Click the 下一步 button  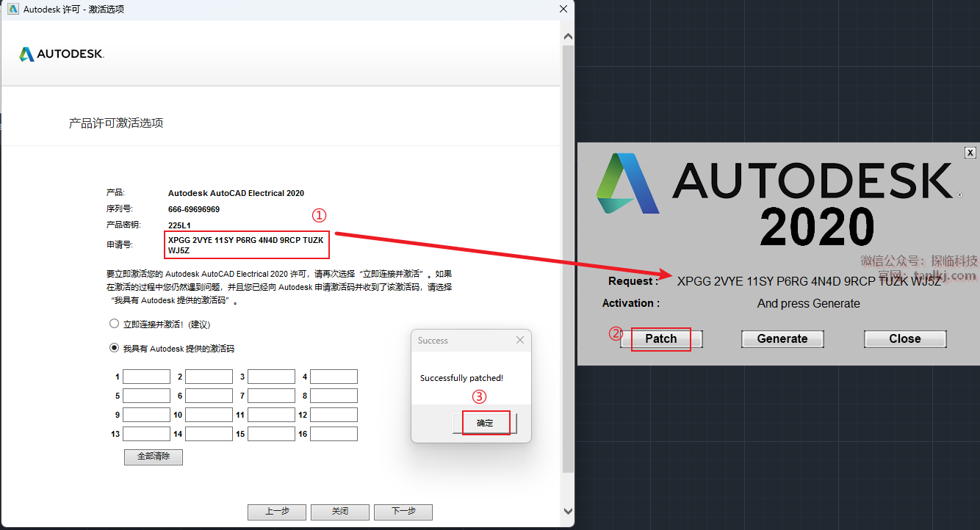[x=403, y=512]
